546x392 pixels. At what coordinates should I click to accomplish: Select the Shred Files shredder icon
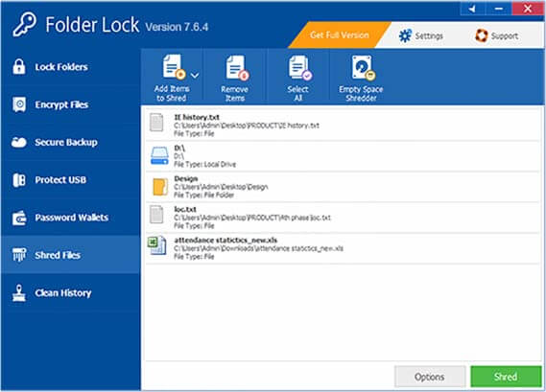pos(19,255)
